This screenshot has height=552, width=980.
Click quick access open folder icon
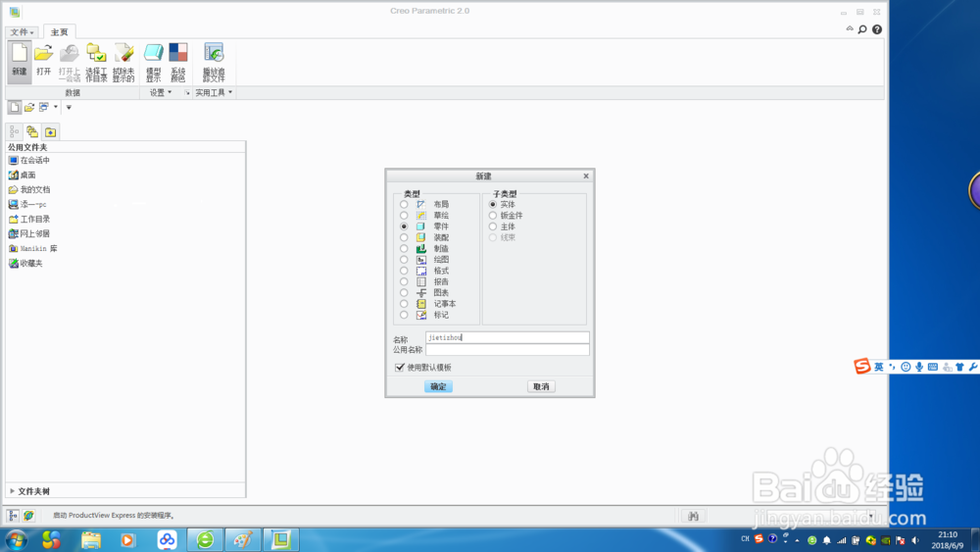29,108
